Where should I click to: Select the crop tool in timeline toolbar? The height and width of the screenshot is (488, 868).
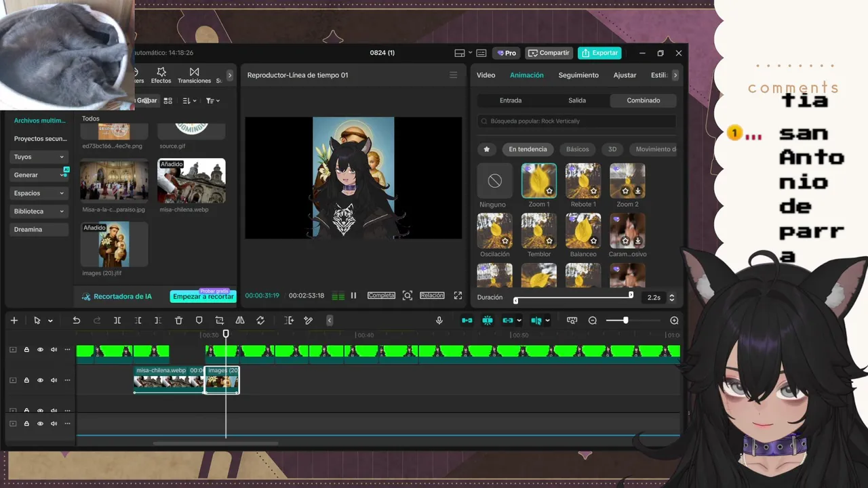(x=220, y=321)
